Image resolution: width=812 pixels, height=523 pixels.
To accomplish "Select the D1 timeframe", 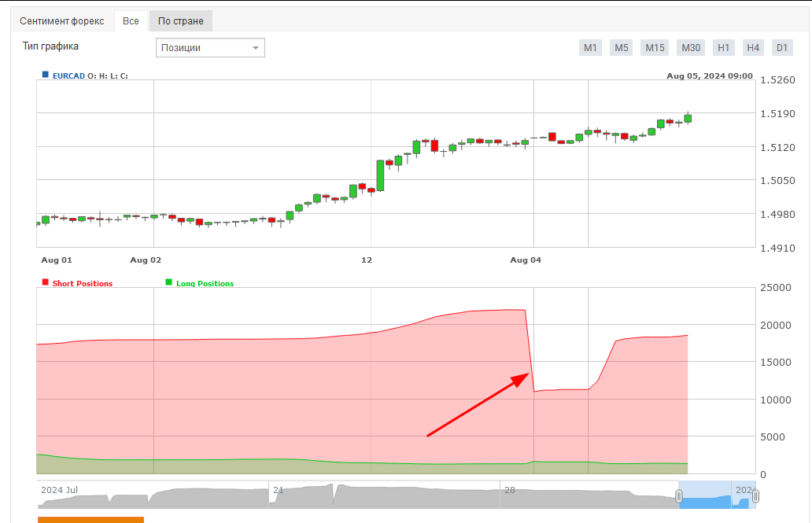I will pos(782,48).
